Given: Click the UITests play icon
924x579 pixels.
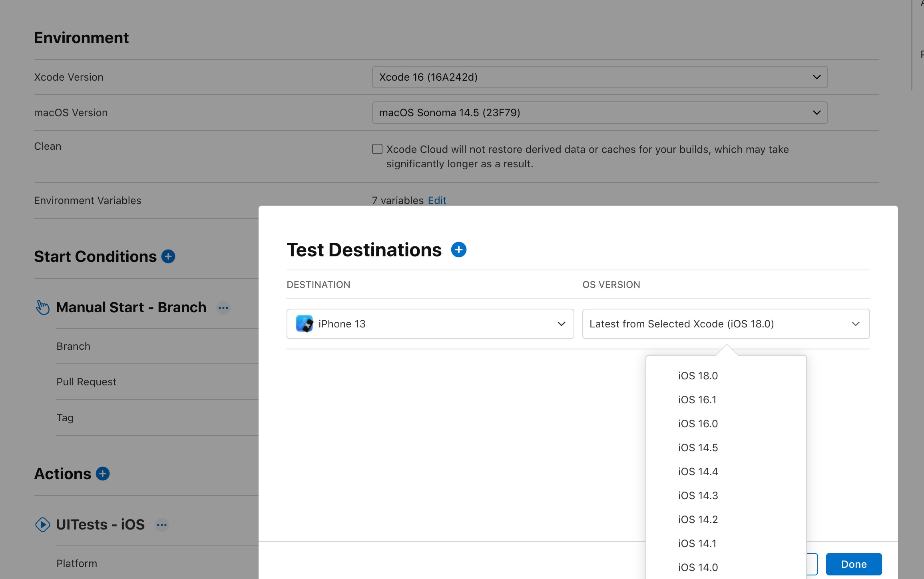Looking at the screenshot, I should pos(43,525).
